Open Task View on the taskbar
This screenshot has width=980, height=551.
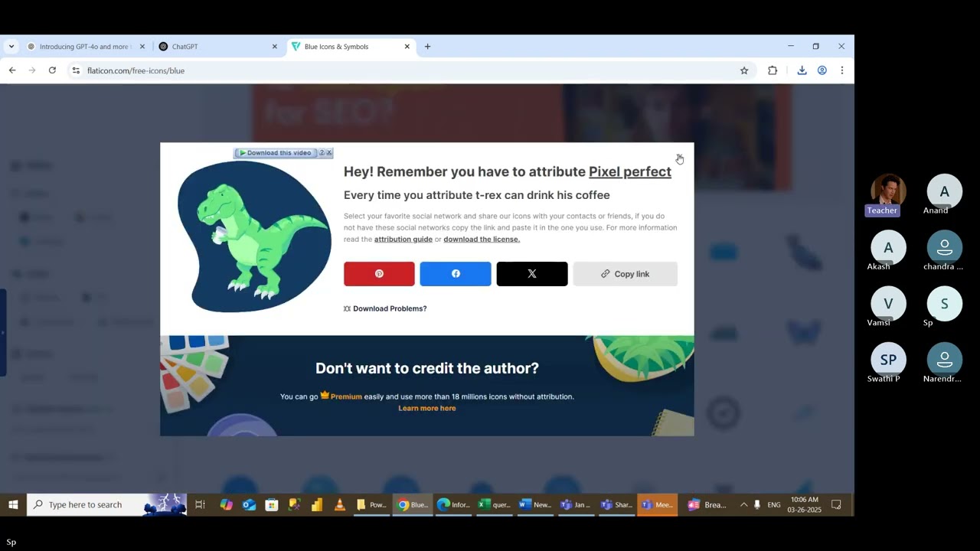(201, 505)
